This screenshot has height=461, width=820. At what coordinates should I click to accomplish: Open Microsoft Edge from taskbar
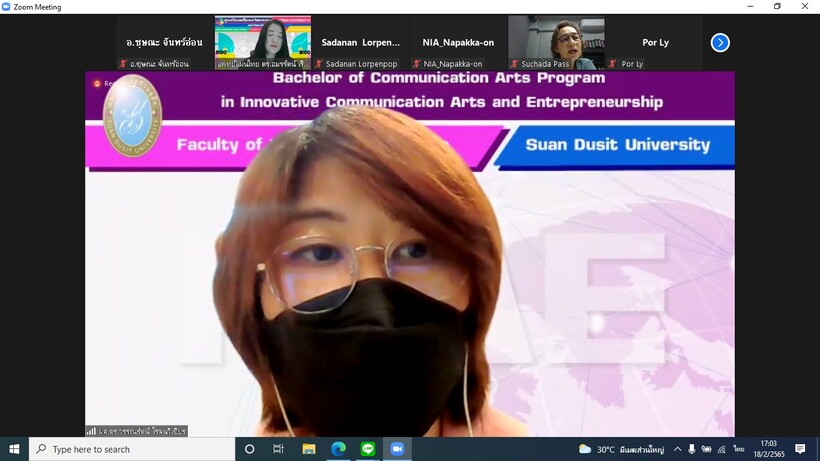(x=338, y=449)
